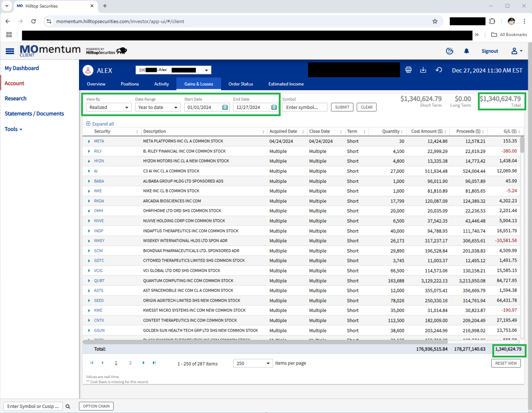Go to the previous results page

(102, 363)
